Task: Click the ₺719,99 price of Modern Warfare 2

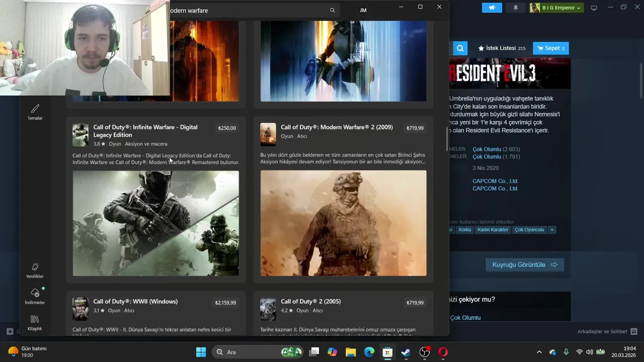Action: point(415,128)
